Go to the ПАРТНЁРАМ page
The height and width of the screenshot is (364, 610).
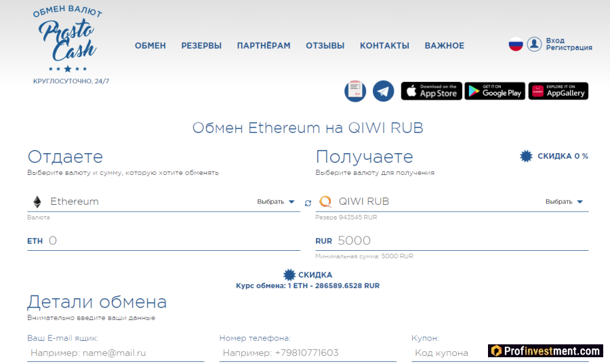[264, 46]
